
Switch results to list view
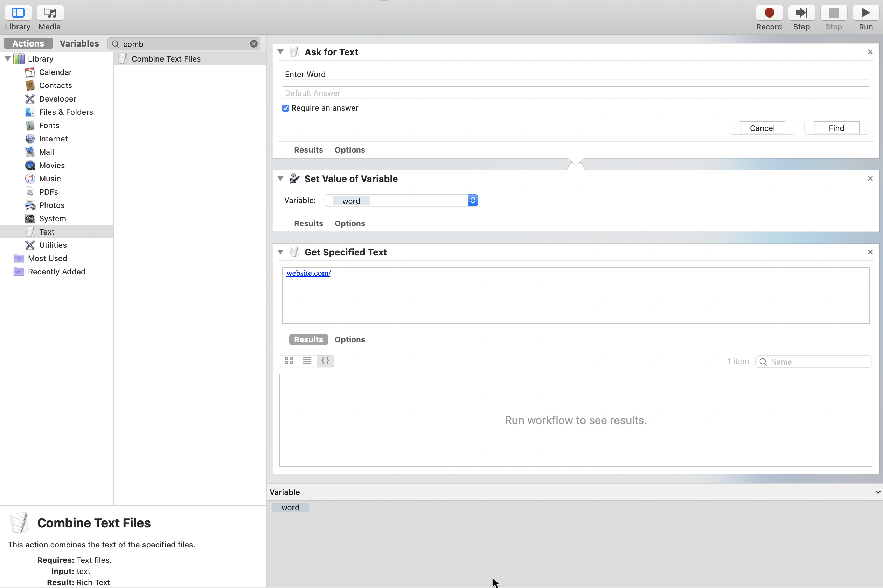click(x=307, y=361)
